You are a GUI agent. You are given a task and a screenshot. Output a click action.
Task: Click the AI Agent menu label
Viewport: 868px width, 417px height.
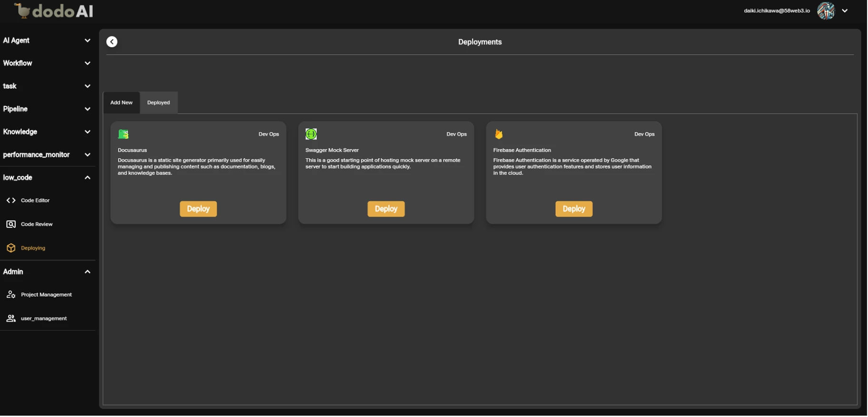coord(16,40)
